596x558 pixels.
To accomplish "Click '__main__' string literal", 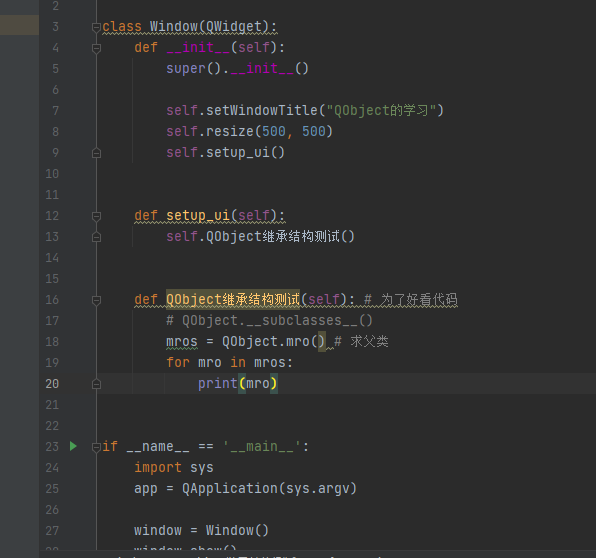I will tap(262, 446).
